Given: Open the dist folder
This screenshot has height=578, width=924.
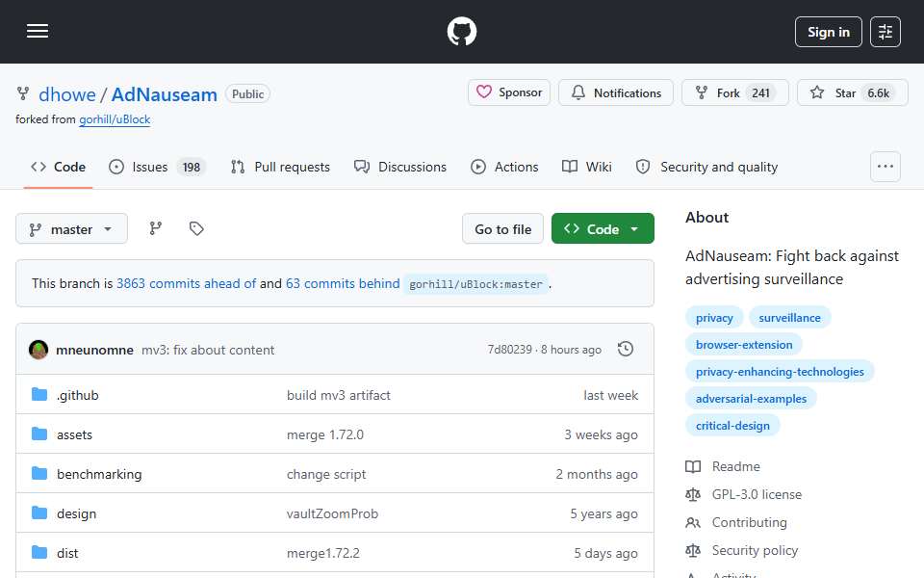Looking at the screenshot, I should 67,553.
